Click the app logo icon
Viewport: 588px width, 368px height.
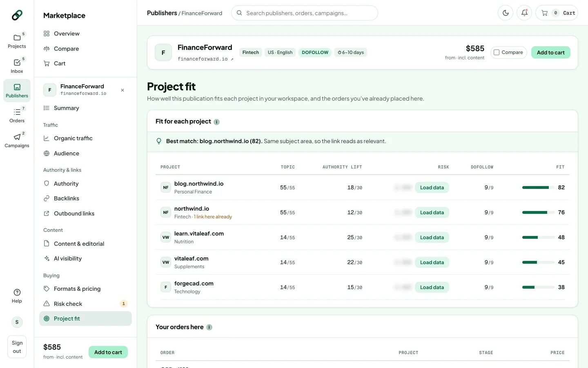[17, 15]
